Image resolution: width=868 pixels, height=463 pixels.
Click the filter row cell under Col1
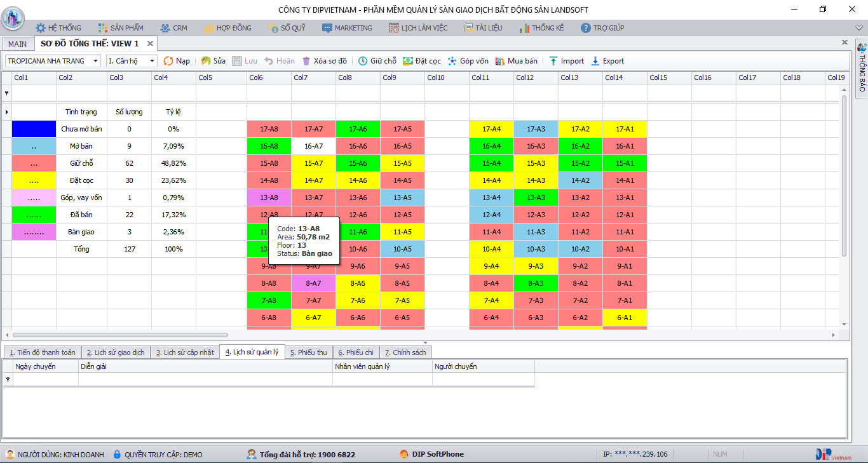click(34, 93)
